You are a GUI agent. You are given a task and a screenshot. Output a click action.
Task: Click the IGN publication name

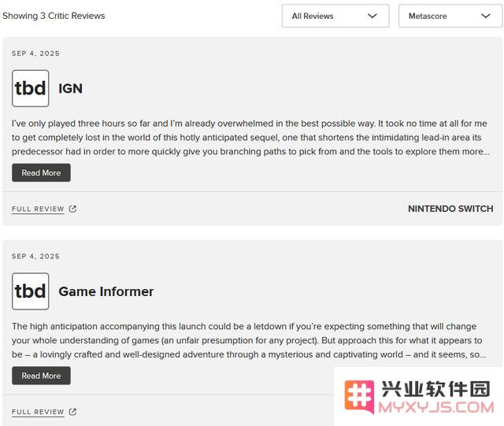click(x=70, y=89)
